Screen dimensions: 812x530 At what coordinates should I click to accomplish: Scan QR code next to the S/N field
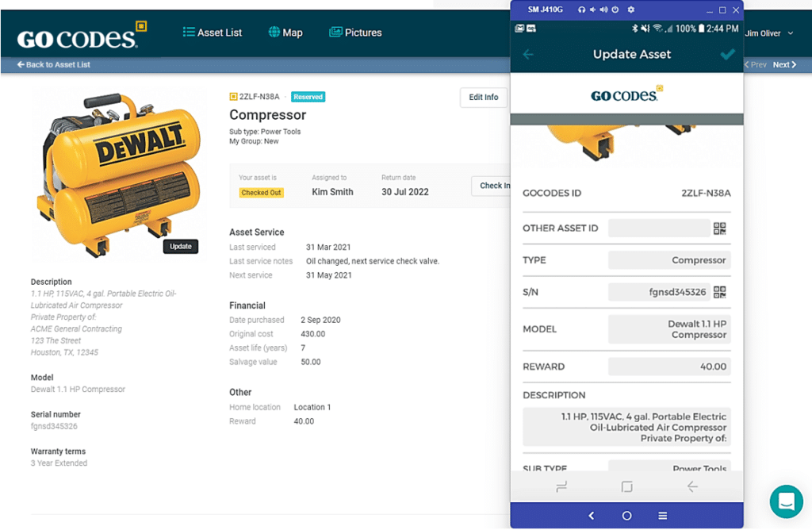[x=720, y=291]
